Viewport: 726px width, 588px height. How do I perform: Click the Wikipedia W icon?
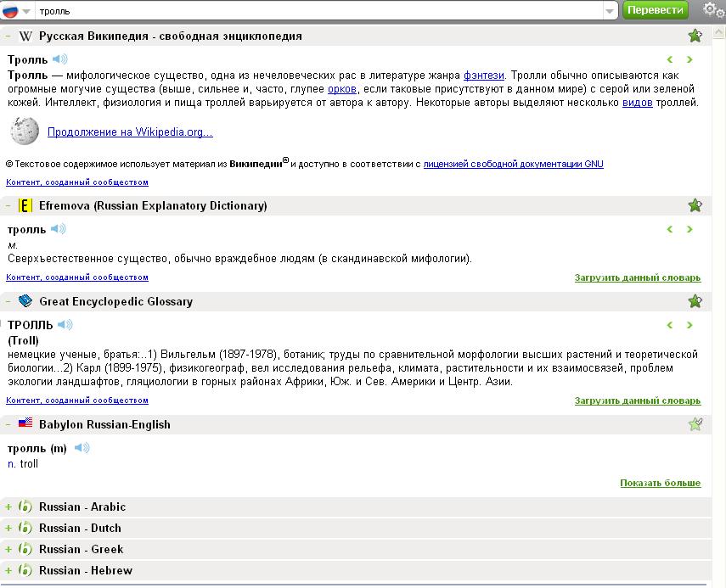tap(25, 36)
